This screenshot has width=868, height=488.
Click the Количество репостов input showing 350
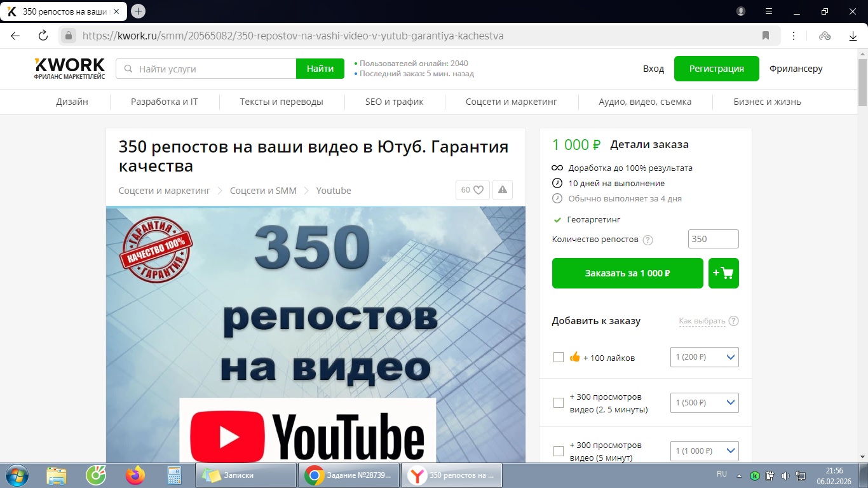tap(714, 239)
